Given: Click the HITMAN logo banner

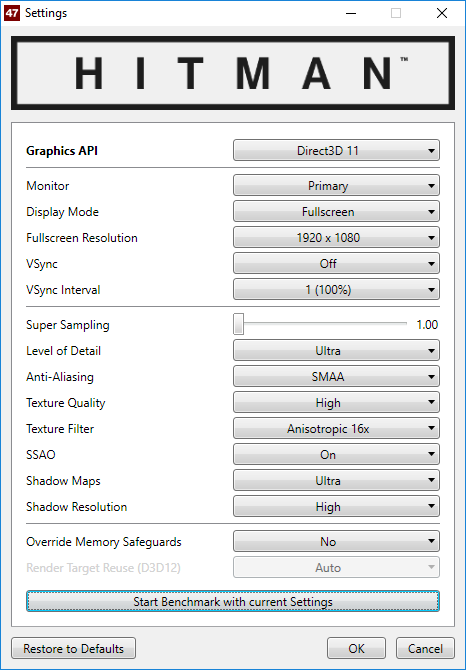Looking at the screenshot, I should tap(233, 73).
